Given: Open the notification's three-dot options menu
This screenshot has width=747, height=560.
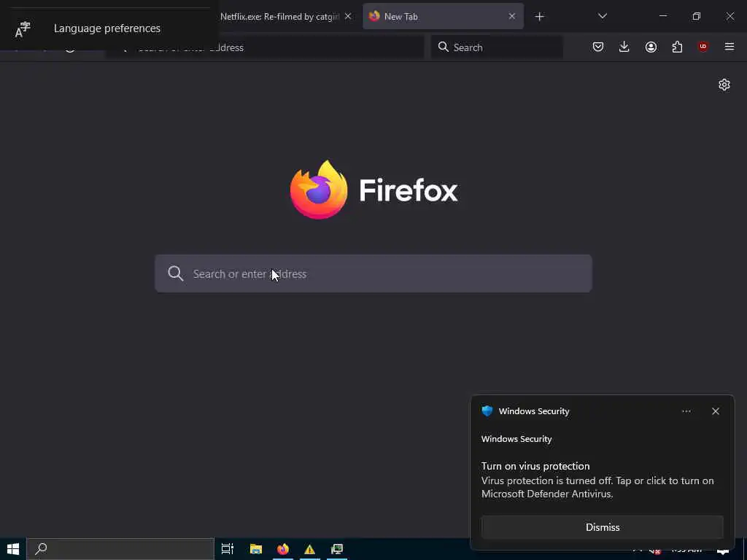Looking at the screenshot, I should pyautogui.click(x=686, y=411).
